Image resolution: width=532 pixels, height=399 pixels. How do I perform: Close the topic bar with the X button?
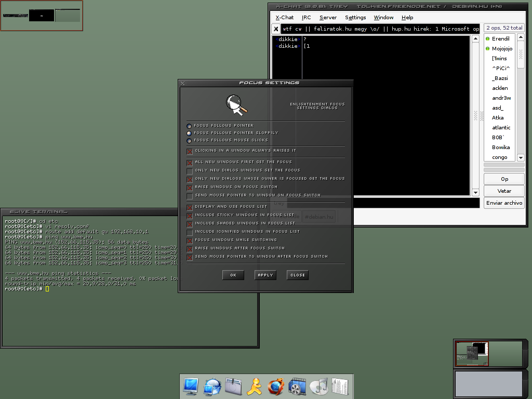(276, 29)
